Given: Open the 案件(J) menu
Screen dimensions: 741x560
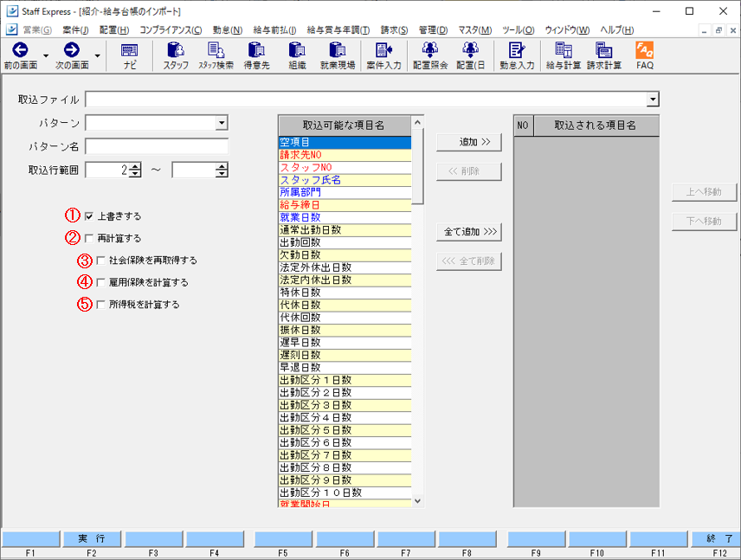Looking at the screenshot, I should pos(75,30).
